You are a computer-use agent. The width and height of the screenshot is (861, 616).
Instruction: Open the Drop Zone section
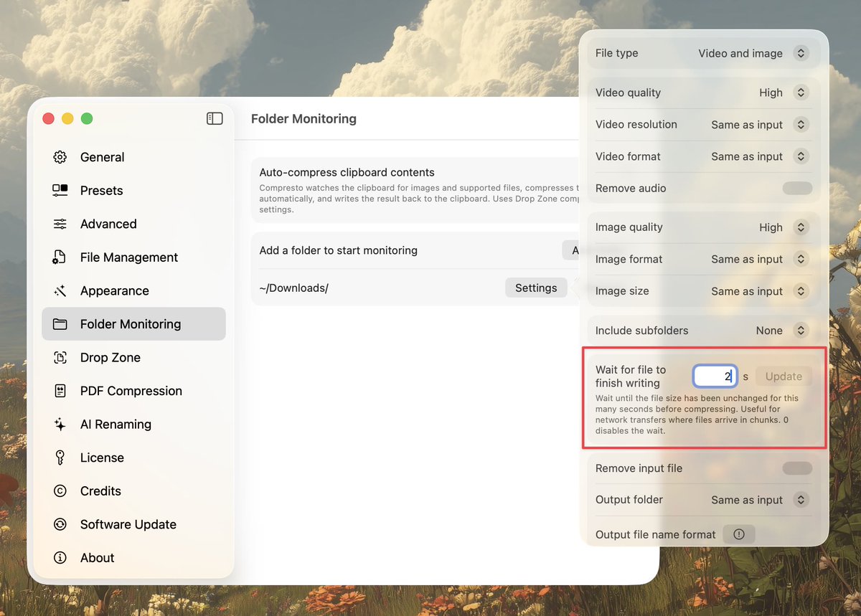click(134, 357)
